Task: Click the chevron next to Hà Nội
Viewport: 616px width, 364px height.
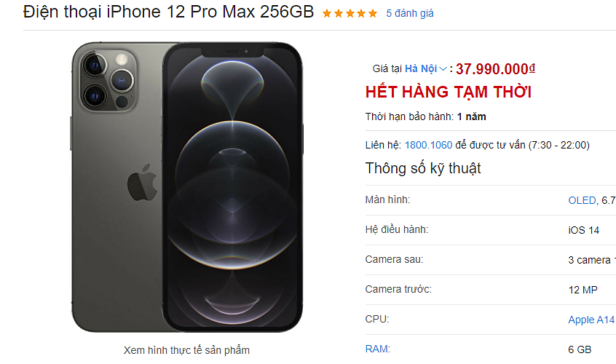Action: click(x=443, y=69)
